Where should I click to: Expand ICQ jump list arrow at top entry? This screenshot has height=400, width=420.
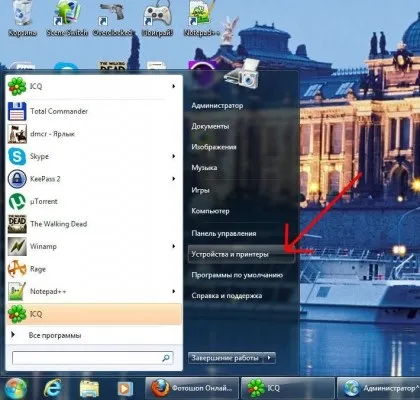coord(174,86)
